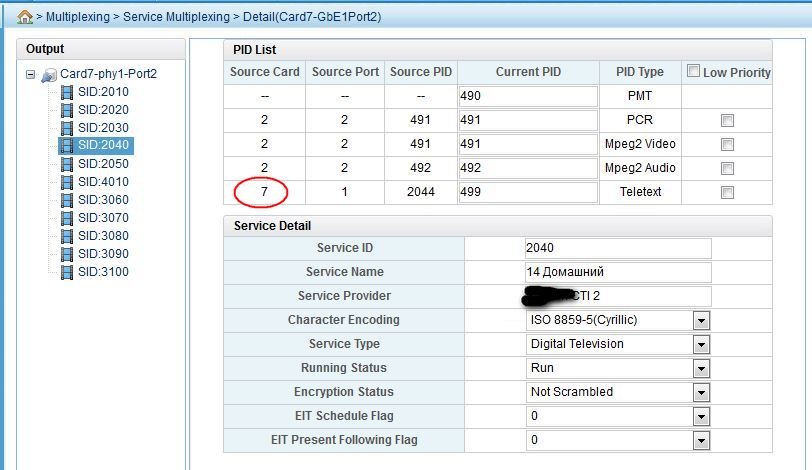Click the Service Detail section title
Image resolution: width=812 pixels, height=470 pixels.
(272, 226)
